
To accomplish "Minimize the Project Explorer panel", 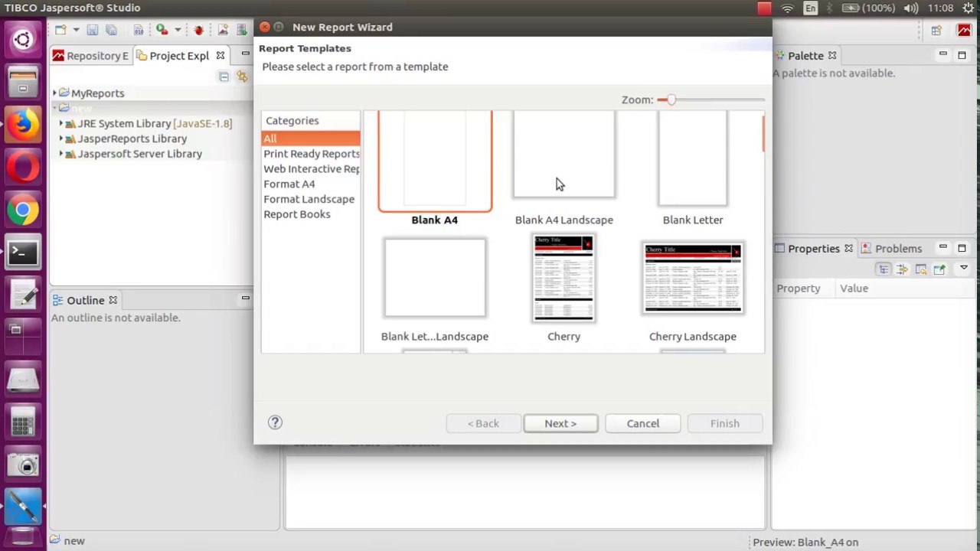I will point(245,54).
